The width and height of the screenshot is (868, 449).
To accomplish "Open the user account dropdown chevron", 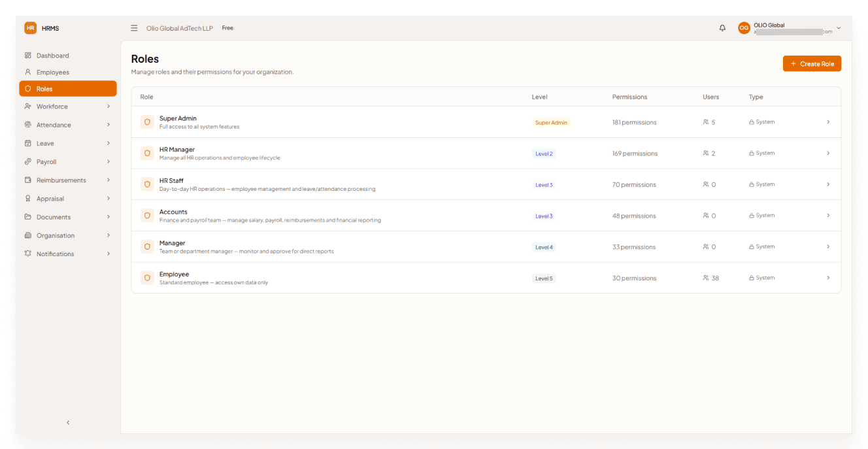I will 839,28.
